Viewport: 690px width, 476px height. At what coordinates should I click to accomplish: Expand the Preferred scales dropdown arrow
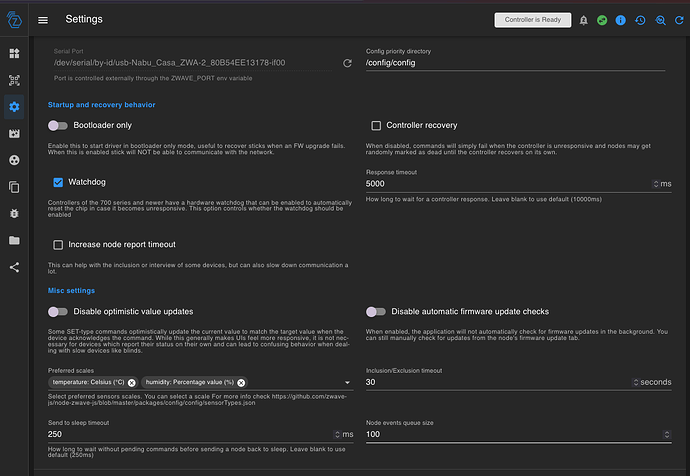[x=347, y=383]
